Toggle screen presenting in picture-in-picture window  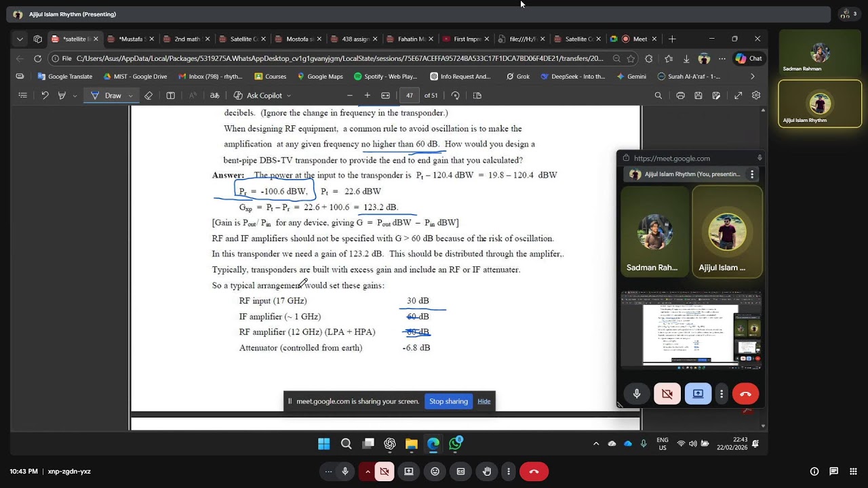(x=698, y=394)
